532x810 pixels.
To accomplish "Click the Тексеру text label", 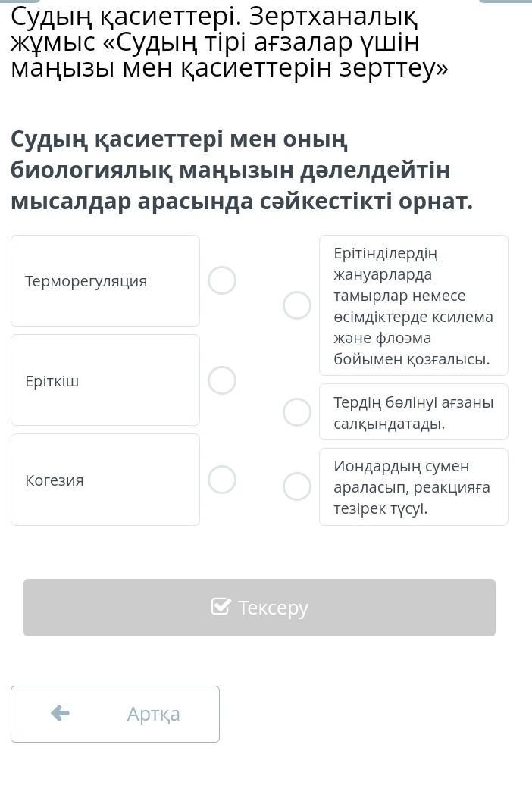I will coord(273,608).
